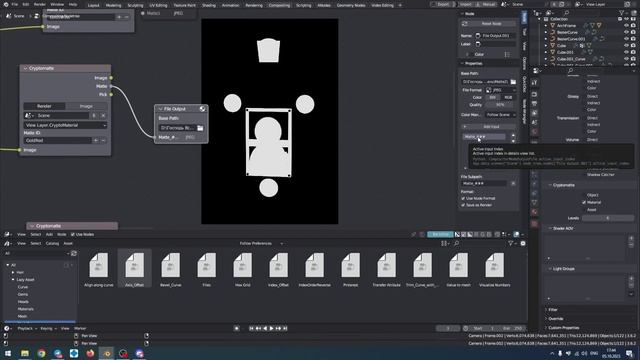Select BW color mode button
This screenshot has height=360, width=640.
click(x=493, y=98)
